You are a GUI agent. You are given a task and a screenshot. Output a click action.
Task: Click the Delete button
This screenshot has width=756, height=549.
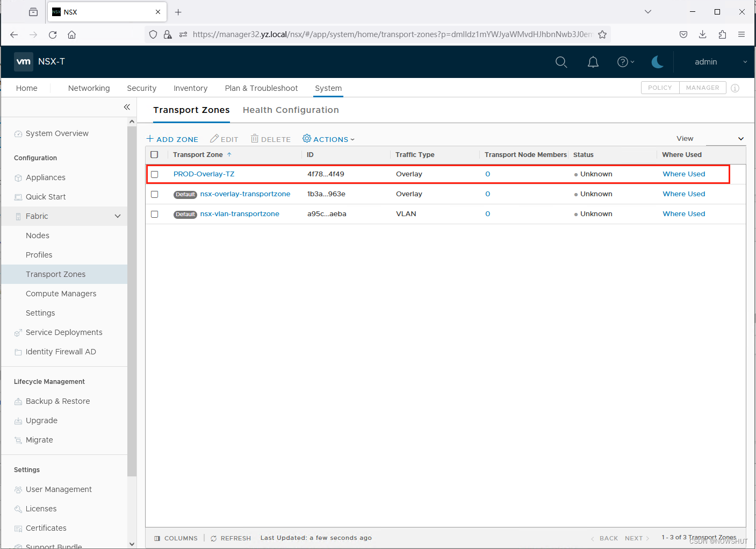(x=271, y=139)
